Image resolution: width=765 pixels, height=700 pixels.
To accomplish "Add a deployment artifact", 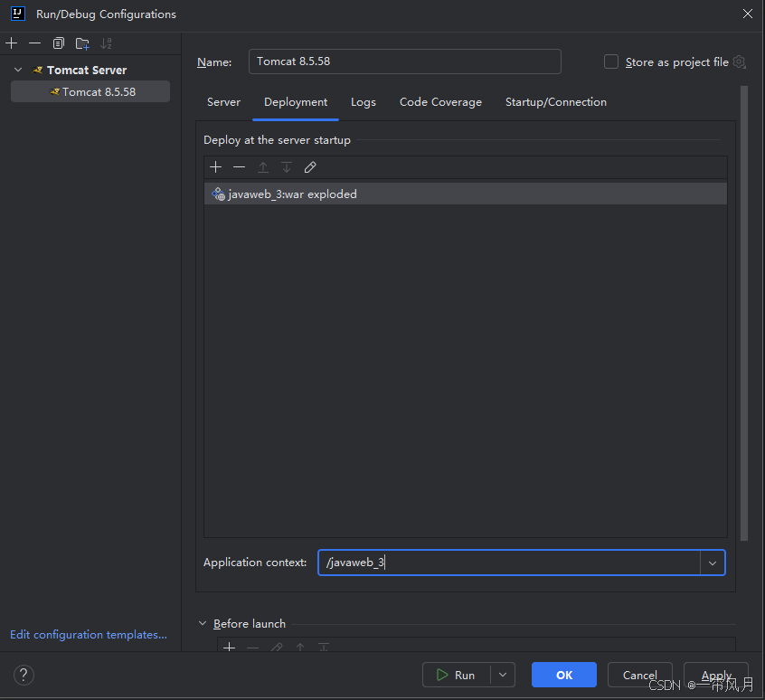I will coord(215,167).
